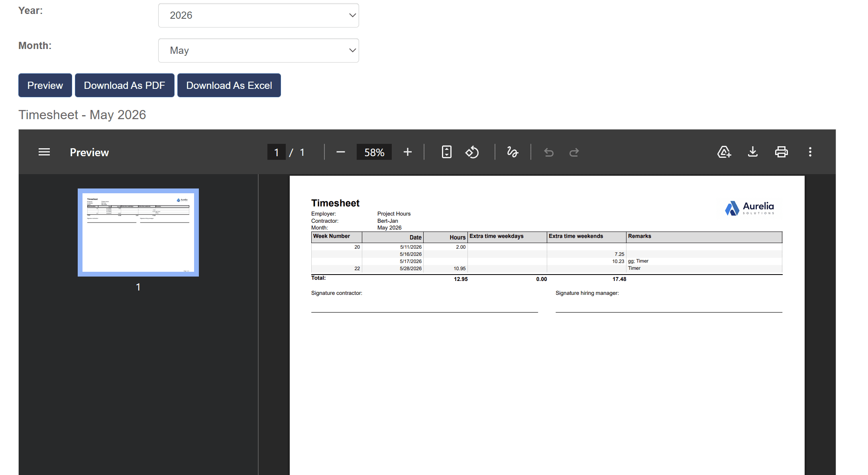Click the employer value 'Project Hours'
Image resolution: width=868 pixels, height=475 pixels.
[x=394, y=214]
